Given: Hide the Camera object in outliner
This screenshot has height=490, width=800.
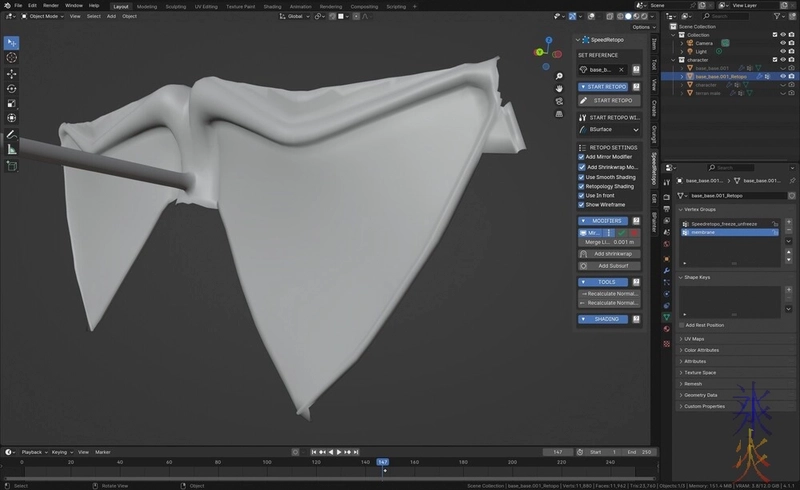Looking at the screenshot, I should pos(784,43).
